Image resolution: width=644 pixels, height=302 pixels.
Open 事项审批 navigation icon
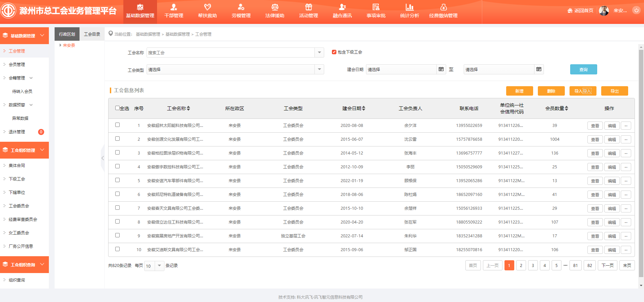[x=376, y=7]
